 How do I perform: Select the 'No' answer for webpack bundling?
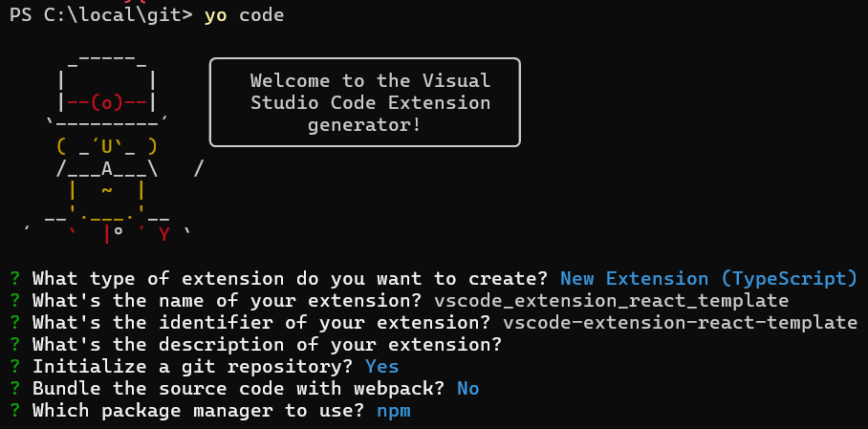[468, 389]
